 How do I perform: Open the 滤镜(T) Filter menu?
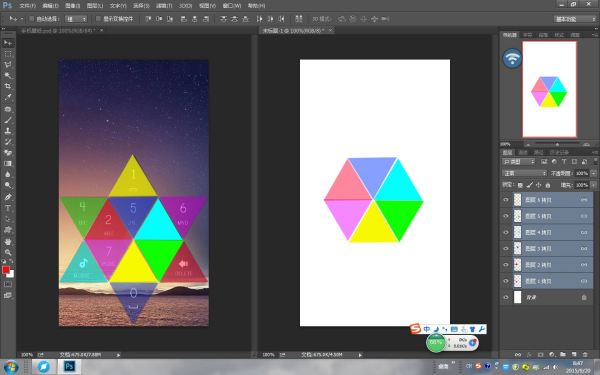164,6
